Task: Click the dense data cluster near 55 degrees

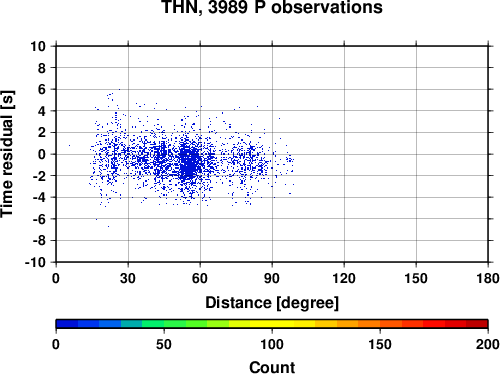Action: (189, 163)
